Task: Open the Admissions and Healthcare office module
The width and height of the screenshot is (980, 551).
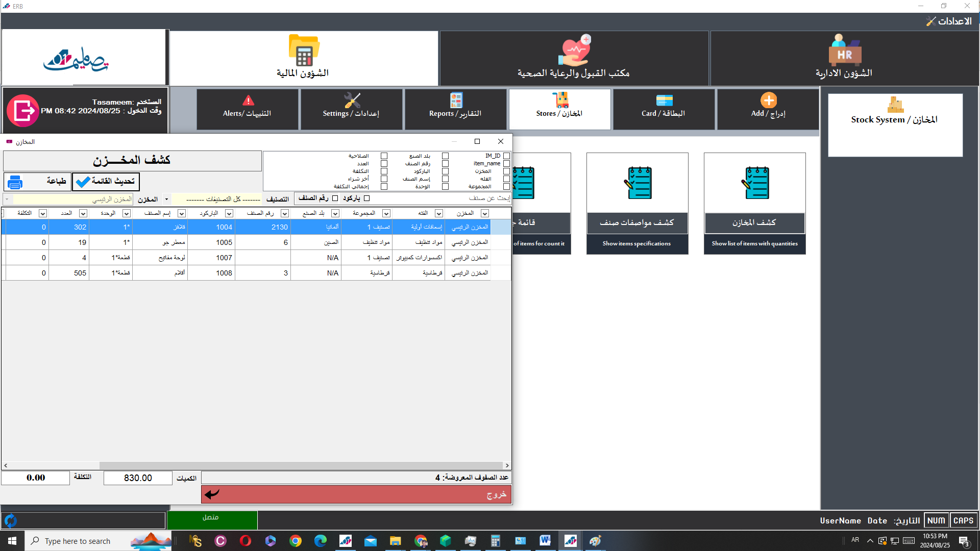Action: point(574,58)
